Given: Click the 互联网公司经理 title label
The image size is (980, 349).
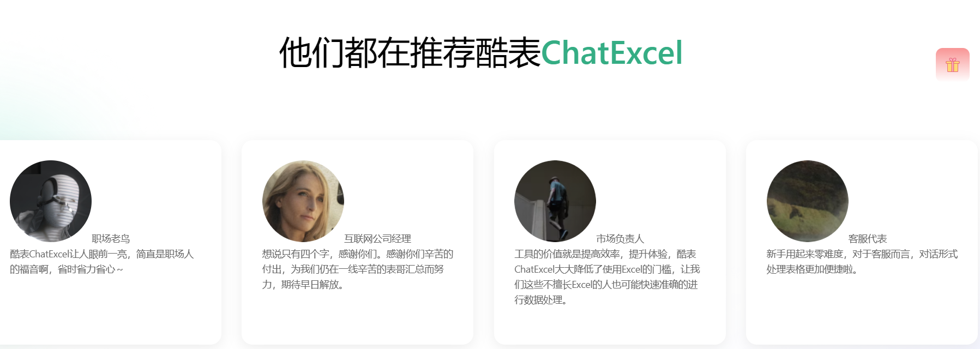Looking at the screenshot, I should (x=377, y=239).
